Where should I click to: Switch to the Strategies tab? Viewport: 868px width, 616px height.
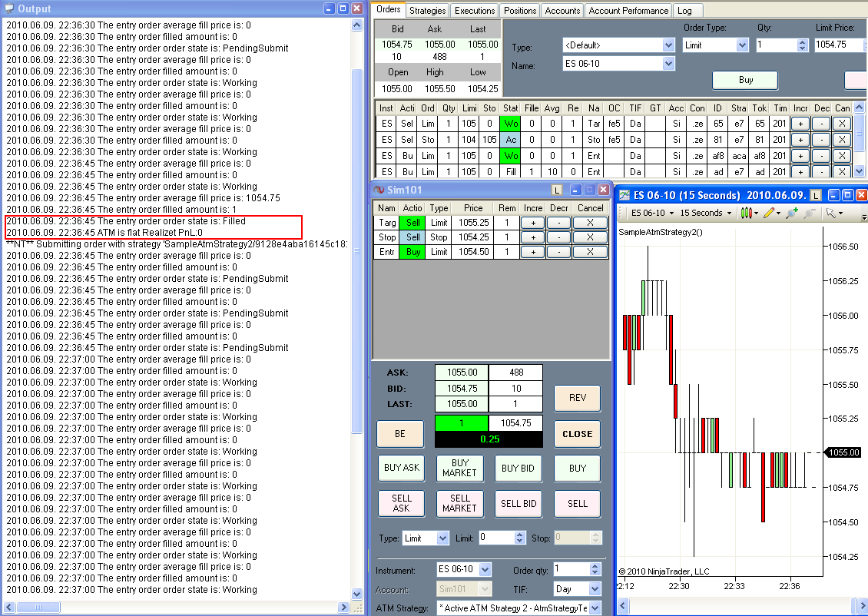[427, 11]
